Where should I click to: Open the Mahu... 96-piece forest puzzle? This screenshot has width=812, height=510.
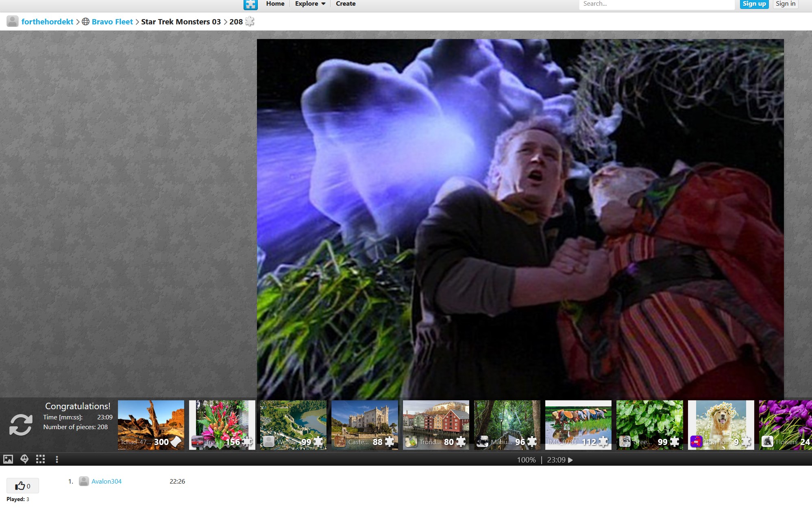[x=507, y=425]
